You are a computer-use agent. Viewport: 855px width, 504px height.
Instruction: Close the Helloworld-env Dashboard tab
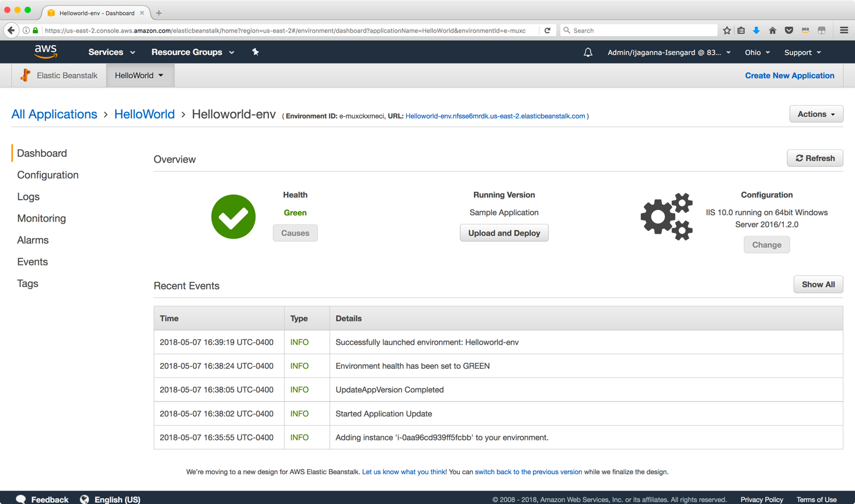click(142, 13)
